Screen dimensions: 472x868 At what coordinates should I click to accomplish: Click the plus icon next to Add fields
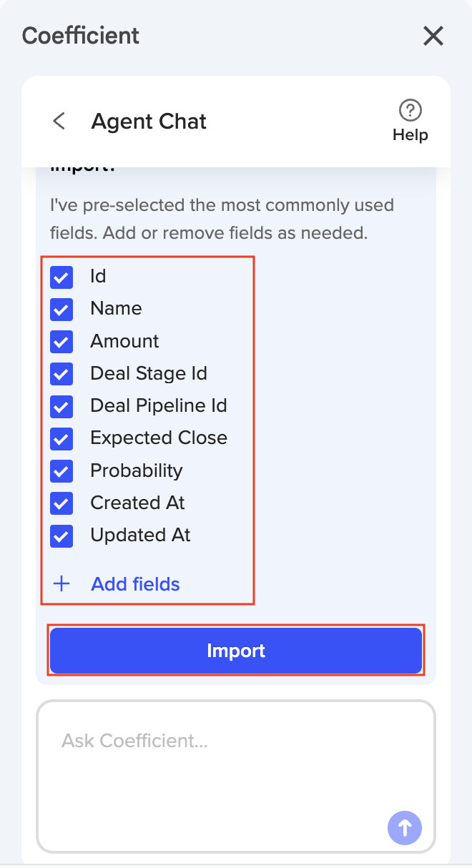pyautogui.click(x=62, y=584)
